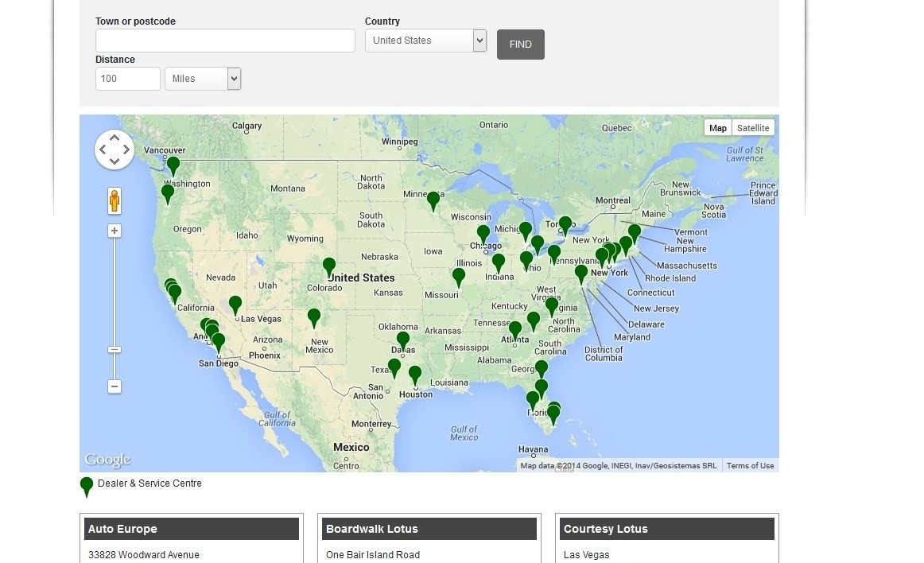Select the dealer pin just below Georgia label
924x563 pixels.
[541, 370]
